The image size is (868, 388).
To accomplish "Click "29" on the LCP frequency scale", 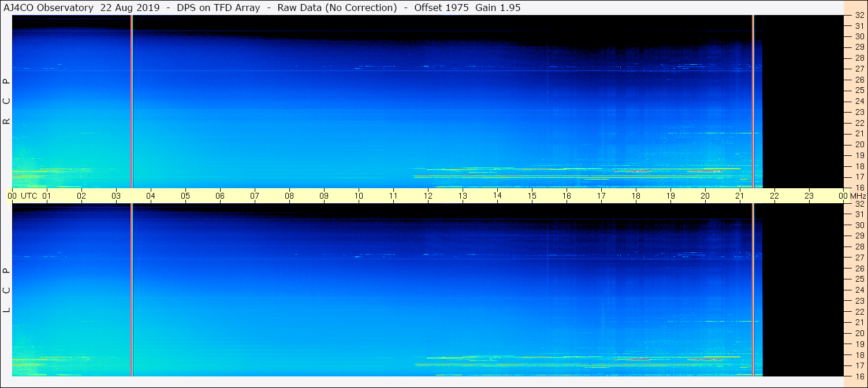I will pyautogui.click(x=859, y=236).
